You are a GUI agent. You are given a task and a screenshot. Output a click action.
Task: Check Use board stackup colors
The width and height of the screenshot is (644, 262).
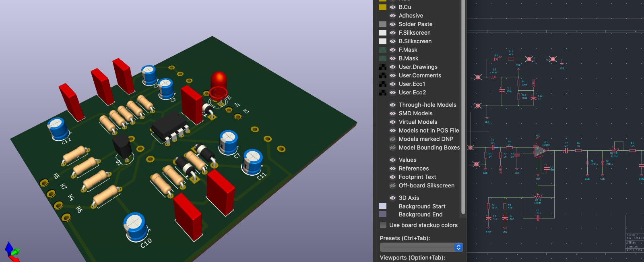[383, 225]
